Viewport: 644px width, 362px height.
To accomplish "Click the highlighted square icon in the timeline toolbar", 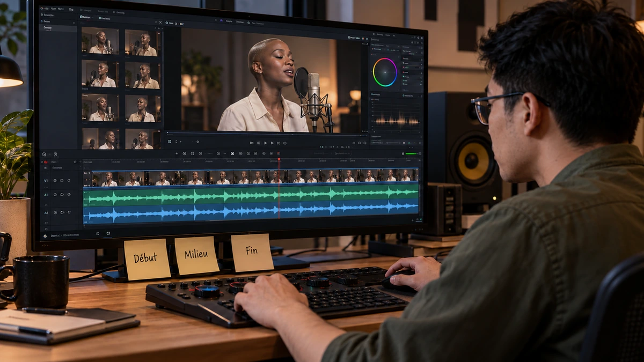I will click(232, 153).
